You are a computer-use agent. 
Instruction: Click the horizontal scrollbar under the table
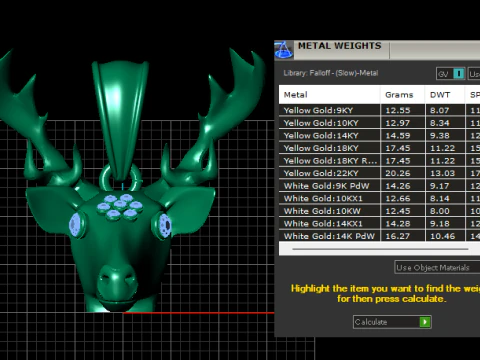coord(380,249)
